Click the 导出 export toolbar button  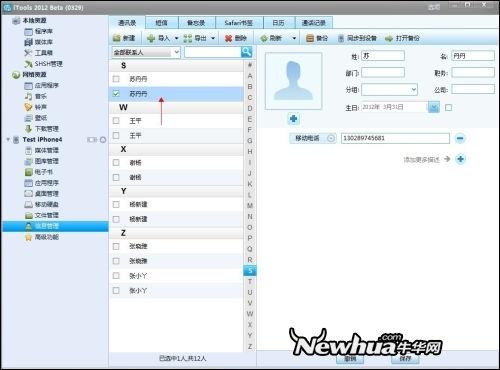click(195, 38)
